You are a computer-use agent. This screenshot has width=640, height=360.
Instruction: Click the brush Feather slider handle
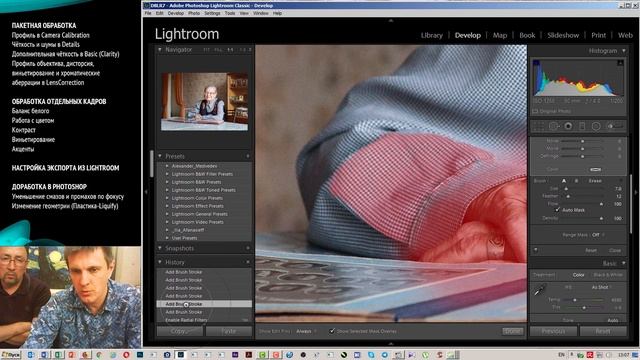click(x=568, y=196)
